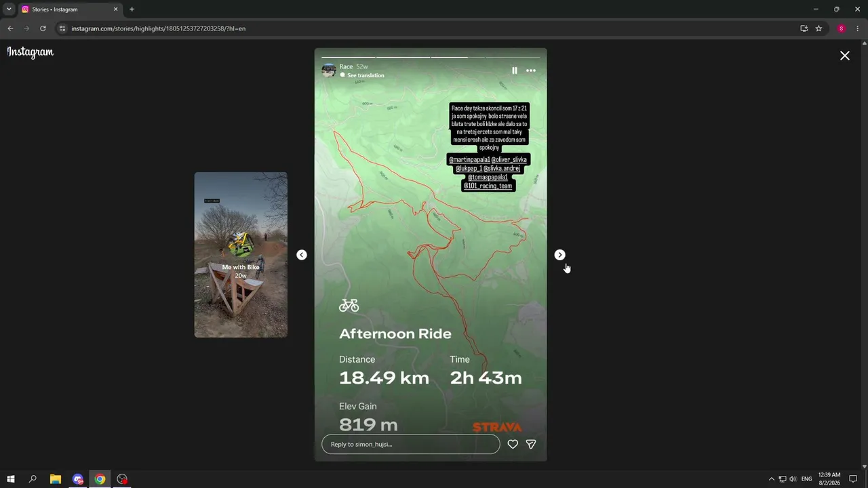Open @martinpapala1 mention
868x488 pixels.
coord(469,160)
